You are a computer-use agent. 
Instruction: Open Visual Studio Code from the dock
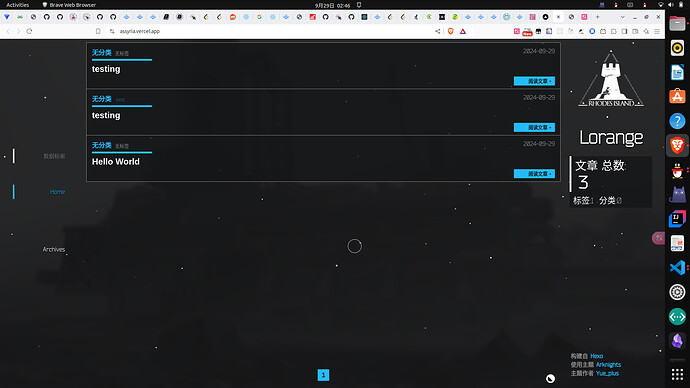677,267
